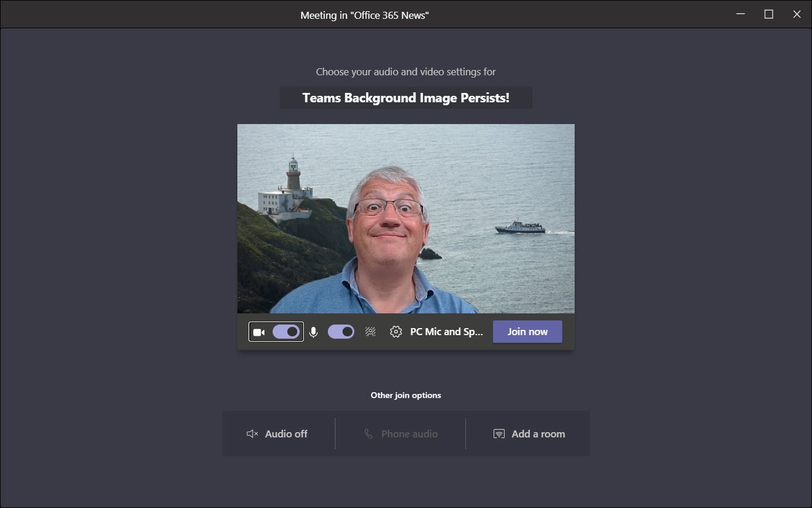Click the room device icon by Add a room
This screenshot has height=508, width=812.
(499, 434)
